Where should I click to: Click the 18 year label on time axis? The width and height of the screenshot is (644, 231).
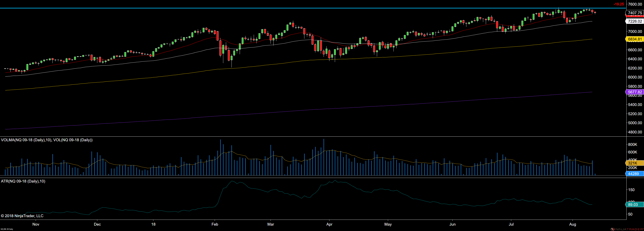(154, 224)
